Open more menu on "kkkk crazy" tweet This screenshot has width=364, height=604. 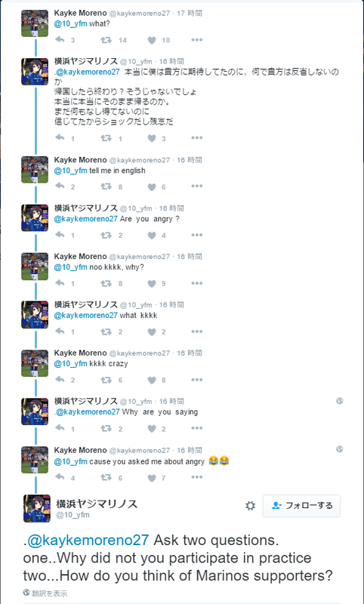197,380
